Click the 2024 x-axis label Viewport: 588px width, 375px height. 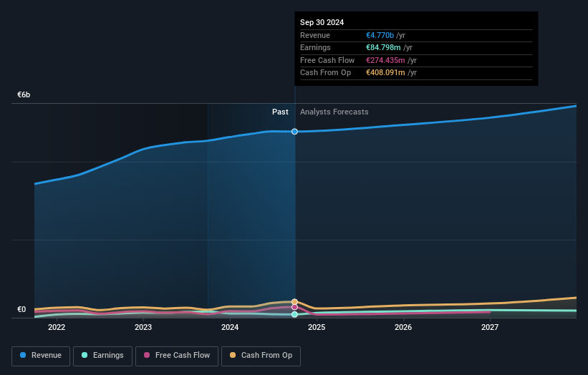pos(230,328)
